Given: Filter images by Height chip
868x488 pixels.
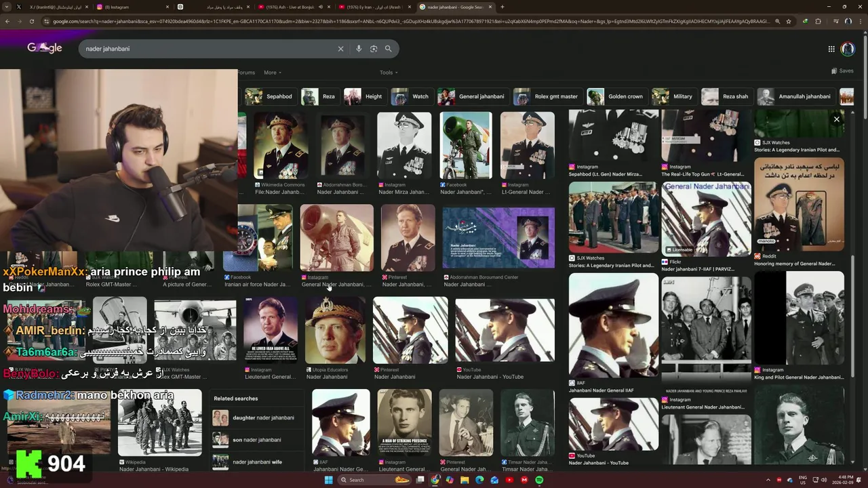Looking at the screenshot, I should 364,96.
